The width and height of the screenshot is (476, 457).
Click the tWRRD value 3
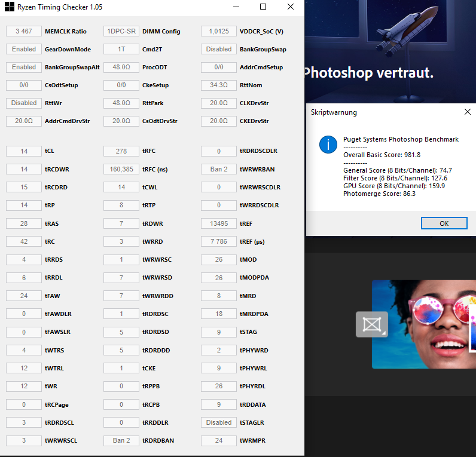[121, 241]
